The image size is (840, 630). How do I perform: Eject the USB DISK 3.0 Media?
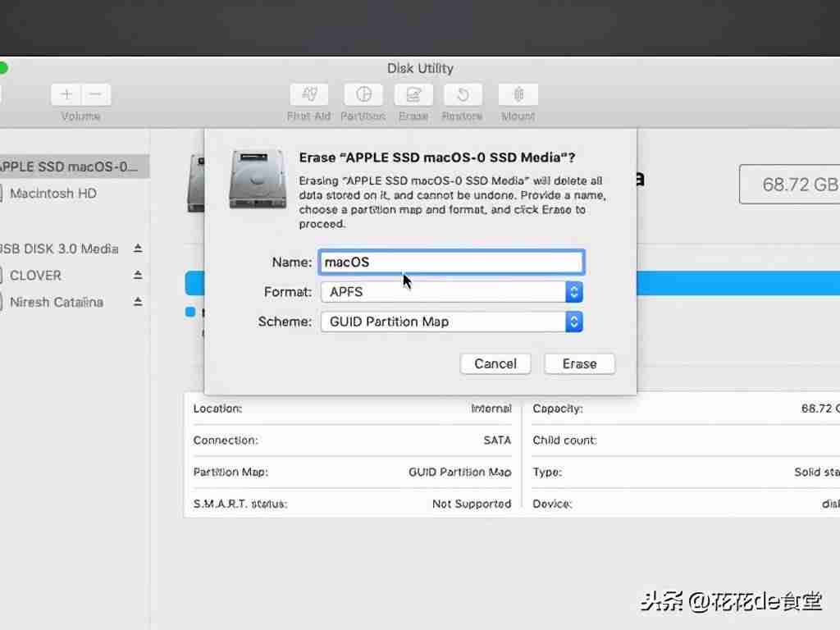pos(138,249)
